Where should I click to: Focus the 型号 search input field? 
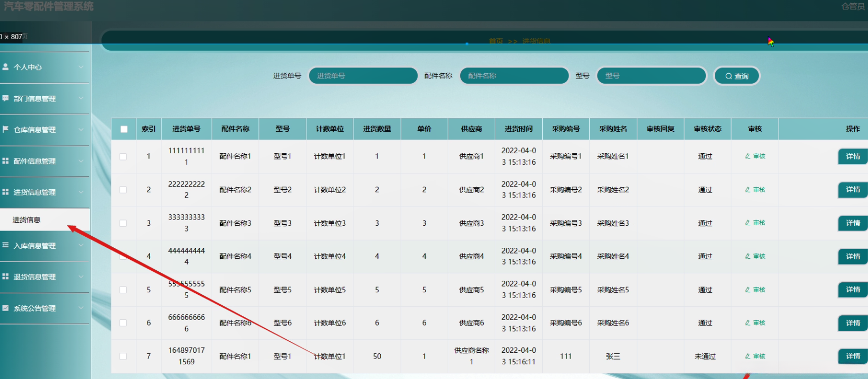pos(652,76)
